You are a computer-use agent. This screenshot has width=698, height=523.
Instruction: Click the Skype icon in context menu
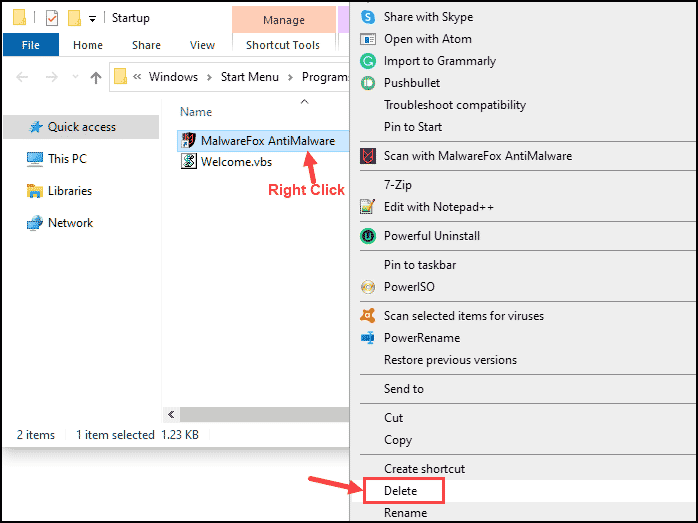(x=368, y=17)
